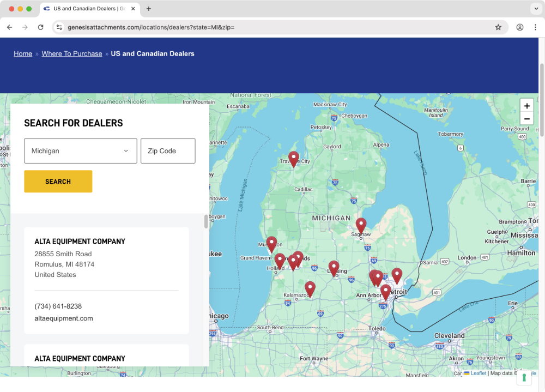
Task: Expand the tab search chevron
Action: (535, 9)
